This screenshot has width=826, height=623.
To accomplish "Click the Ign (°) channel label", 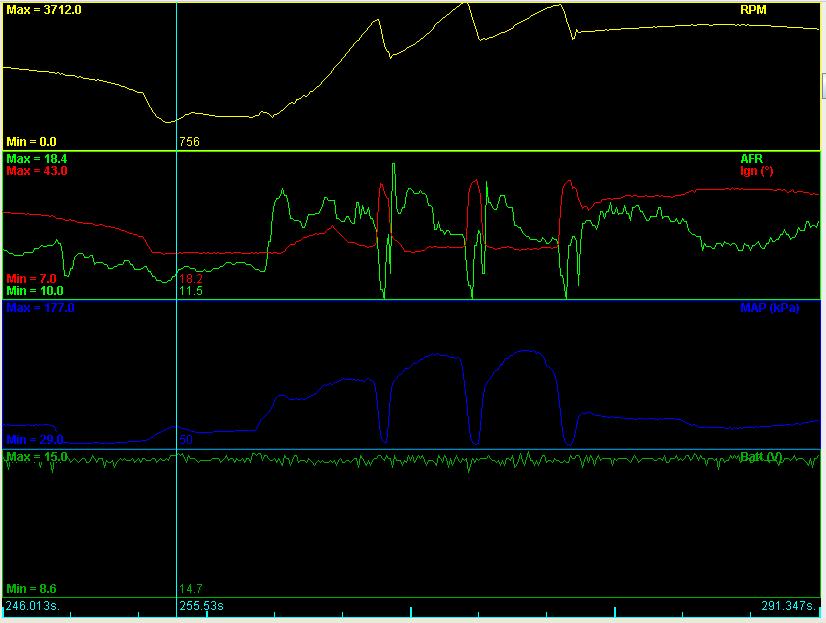I will 756,171.
